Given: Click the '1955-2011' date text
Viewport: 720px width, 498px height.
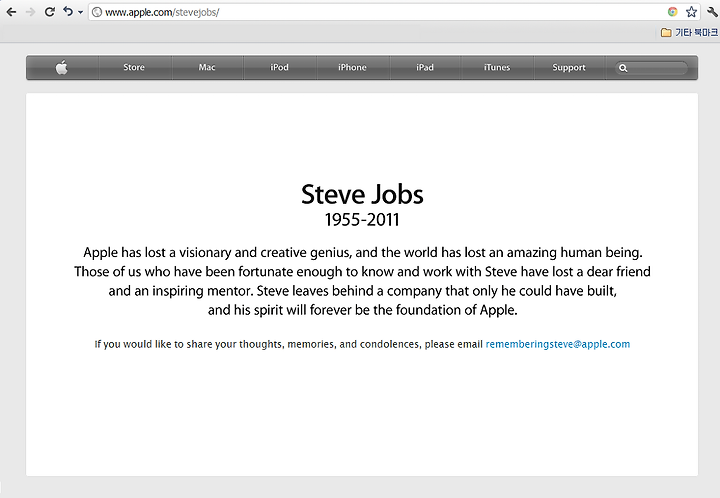Looking at the screenshot, I should [362, 220].
